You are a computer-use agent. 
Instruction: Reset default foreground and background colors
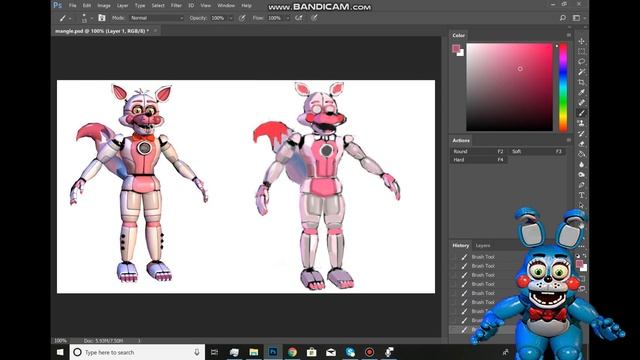(578, 256)
